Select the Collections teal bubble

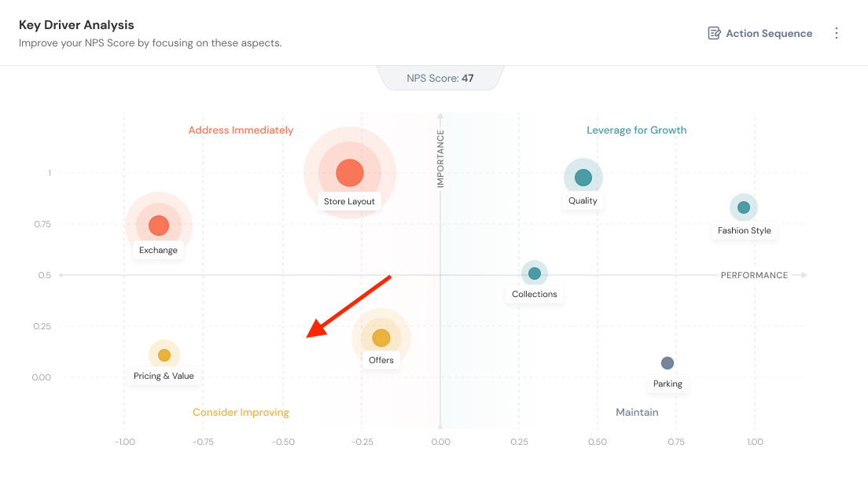pos(535,274)
